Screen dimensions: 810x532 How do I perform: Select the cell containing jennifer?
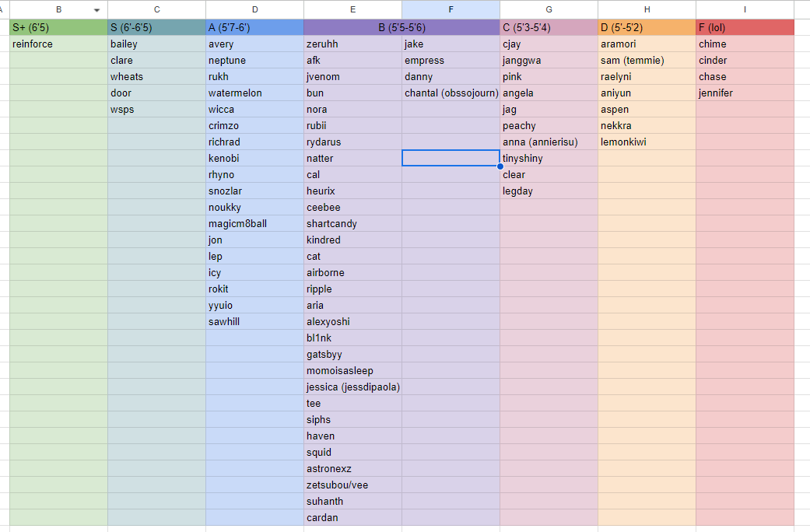pyautogui.click(x=745, y=93)
